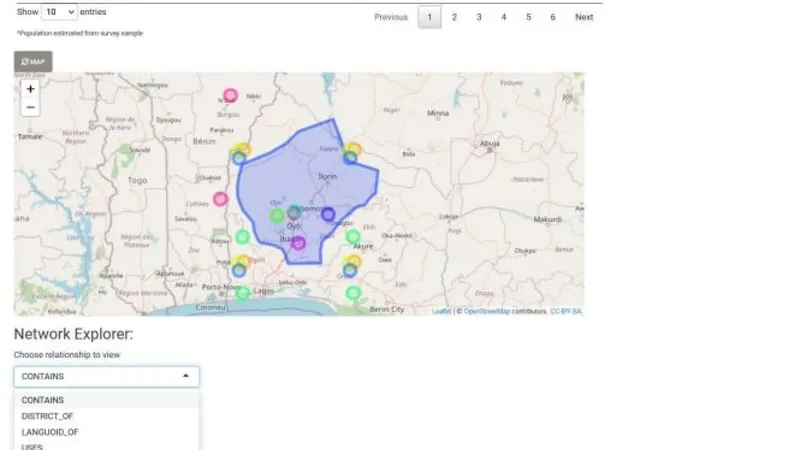The width and height of the screenshot is (800, 450).
Task: Open the Show entries count dropdown
Action: [59, 12]
